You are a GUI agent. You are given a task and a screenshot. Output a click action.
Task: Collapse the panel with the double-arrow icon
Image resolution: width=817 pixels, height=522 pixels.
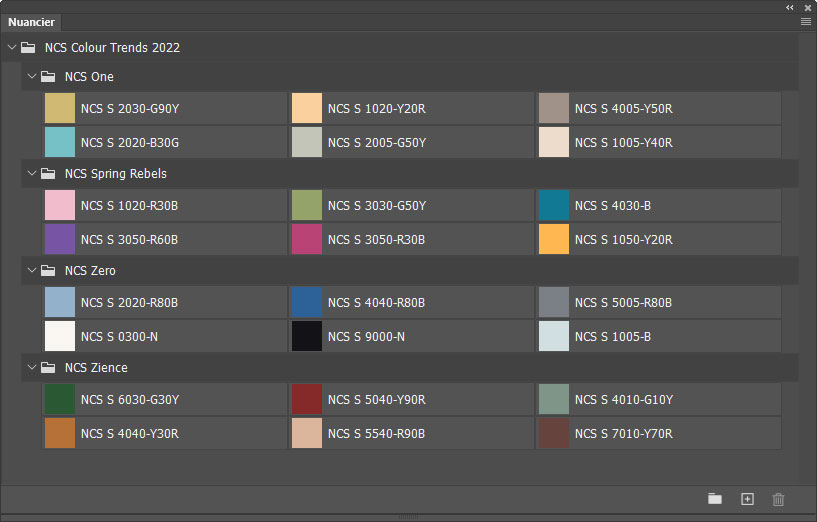[x=790, y=7]
